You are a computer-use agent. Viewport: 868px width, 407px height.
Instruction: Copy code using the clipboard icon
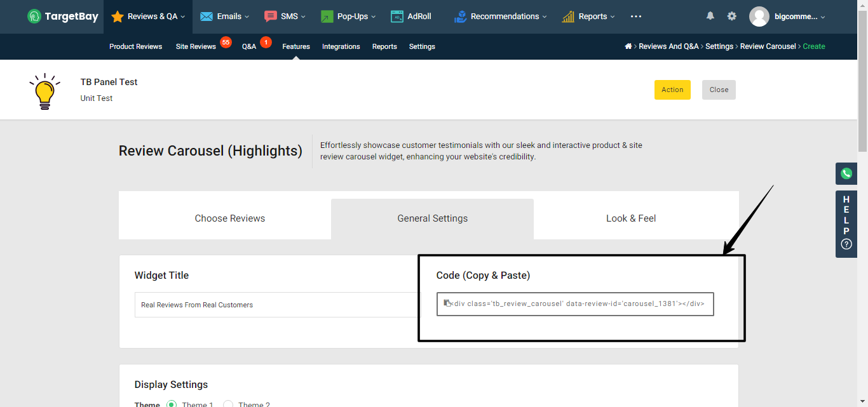447,304
